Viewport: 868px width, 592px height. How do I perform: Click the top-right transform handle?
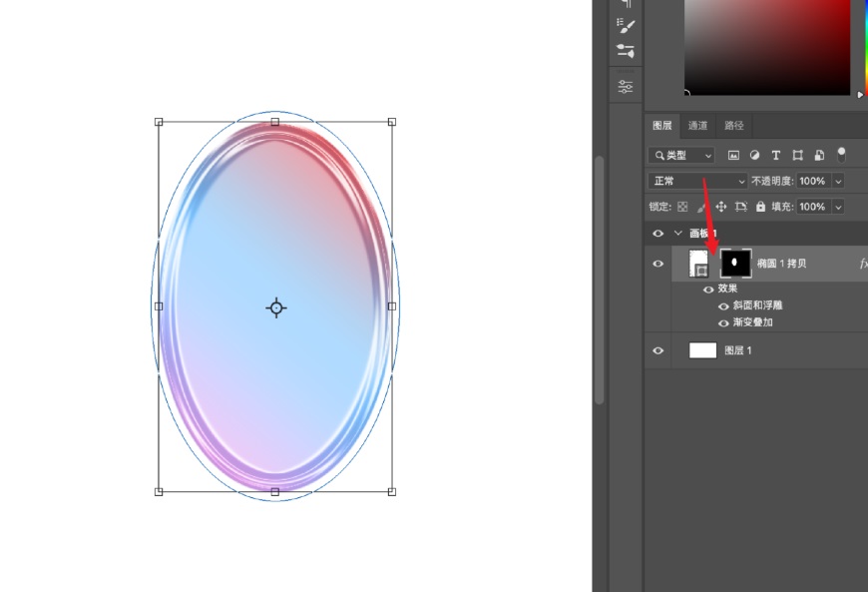click(392, 122)
